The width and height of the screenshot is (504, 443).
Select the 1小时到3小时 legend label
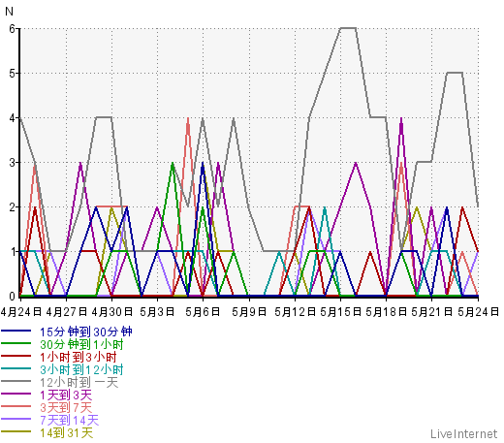[x=78, y=357]
